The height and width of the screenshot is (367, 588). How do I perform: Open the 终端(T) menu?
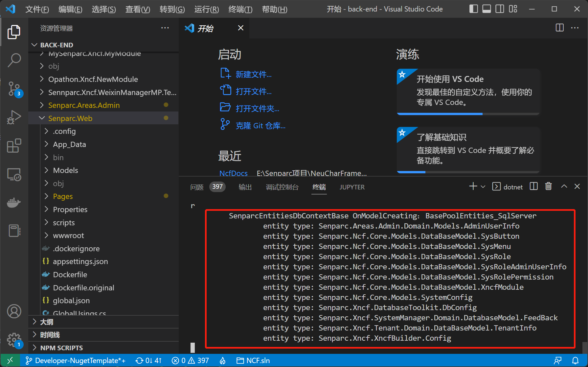(240, 9)
